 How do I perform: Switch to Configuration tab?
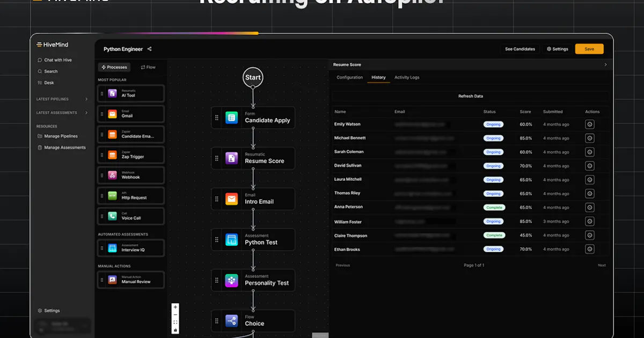click(350, 77)
